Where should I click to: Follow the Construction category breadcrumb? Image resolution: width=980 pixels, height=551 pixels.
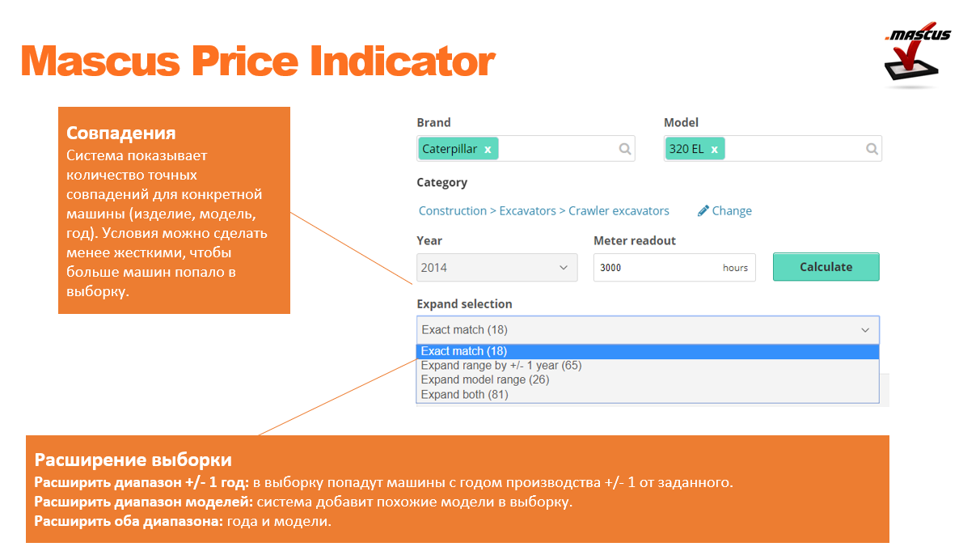453,210
